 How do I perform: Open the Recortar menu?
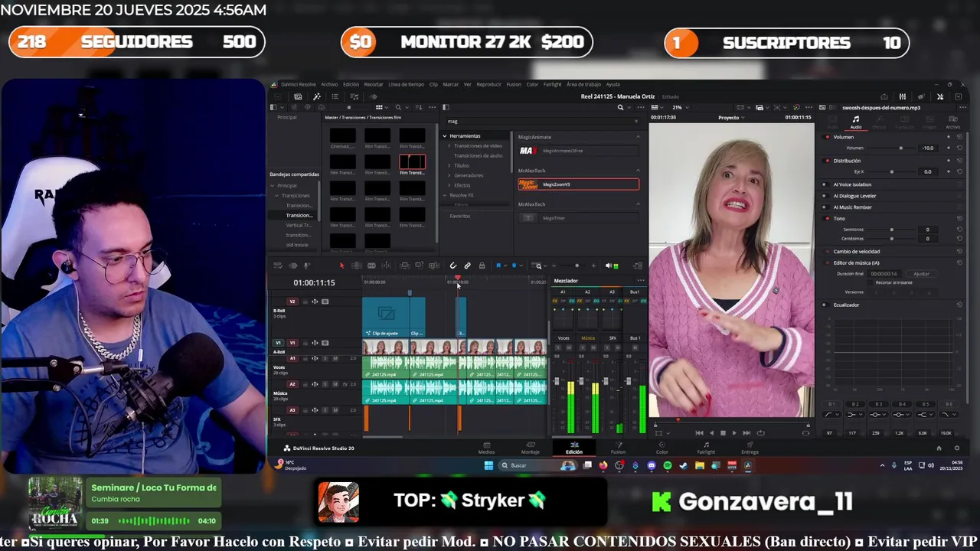[x=374, y=84]
